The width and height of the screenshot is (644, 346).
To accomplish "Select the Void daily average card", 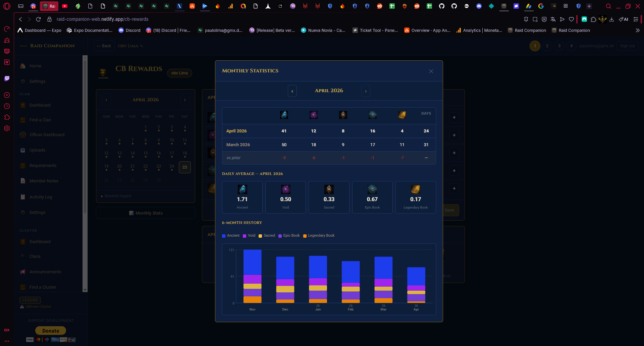I will [285, 197].
